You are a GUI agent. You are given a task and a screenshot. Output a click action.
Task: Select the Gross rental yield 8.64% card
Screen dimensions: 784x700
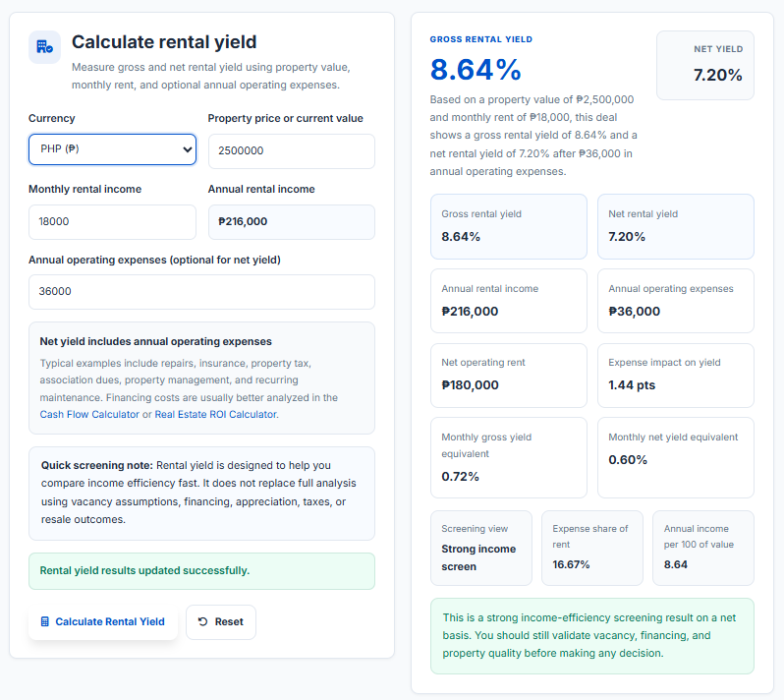[509, 227]
